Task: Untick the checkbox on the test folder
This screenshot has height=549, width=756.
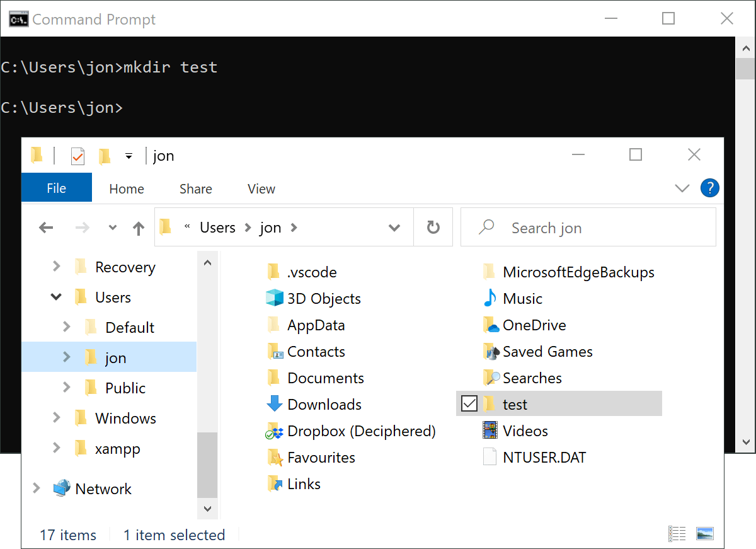Action: pos(469,403)
